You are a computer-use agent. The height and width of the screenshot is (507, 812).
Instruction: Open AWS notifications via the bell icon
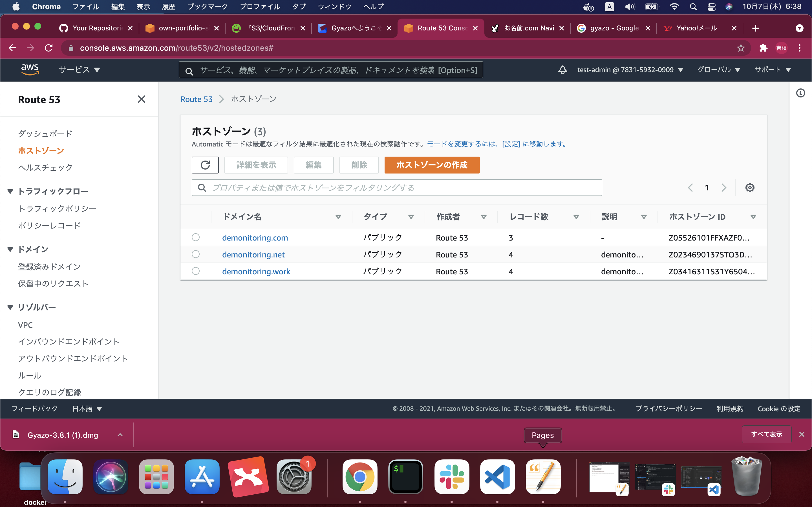563,70
